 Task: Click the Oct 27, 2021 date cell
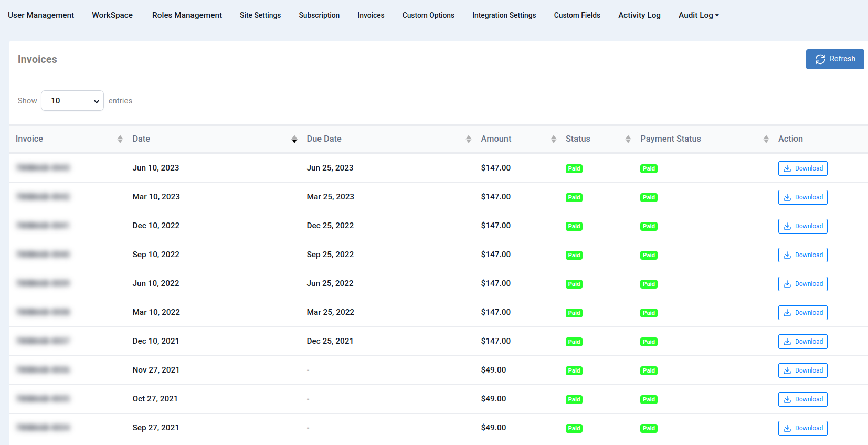(x=155, y=399)
